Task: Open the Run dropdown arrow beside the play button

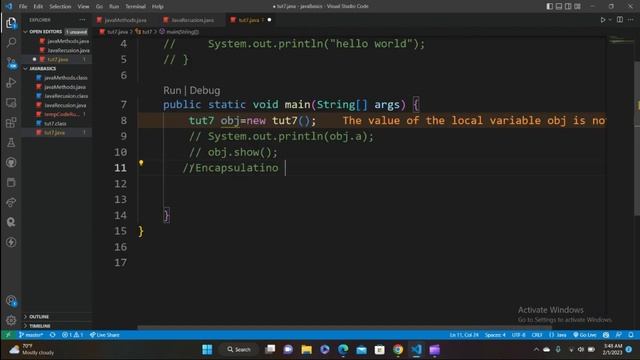Action: pos(610,20)
